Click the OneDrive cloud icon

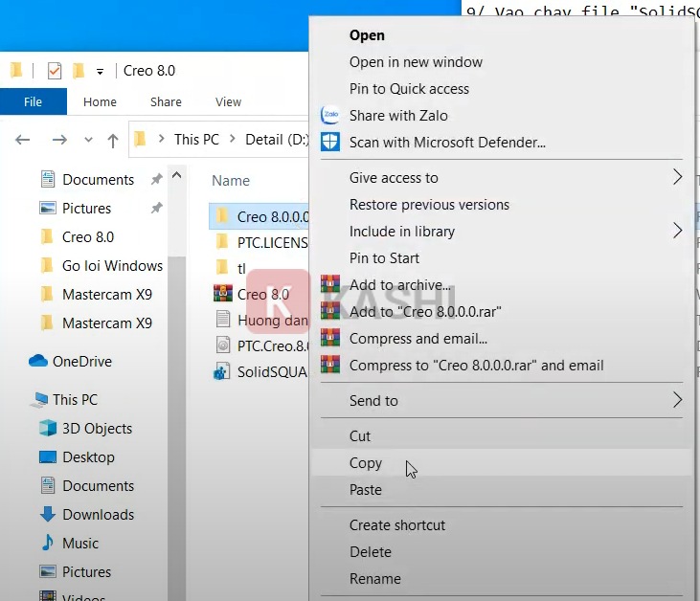pos(38,361)
